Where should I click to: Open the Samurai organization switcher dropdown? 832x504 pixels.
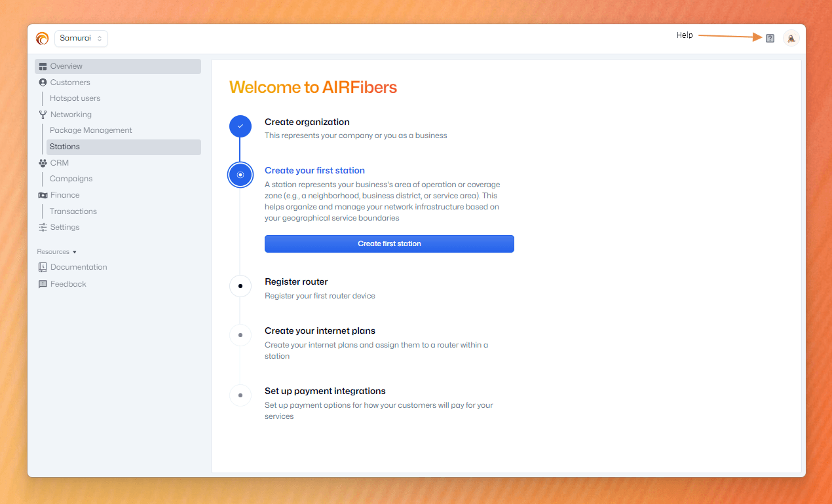click(x=81, y=39)
